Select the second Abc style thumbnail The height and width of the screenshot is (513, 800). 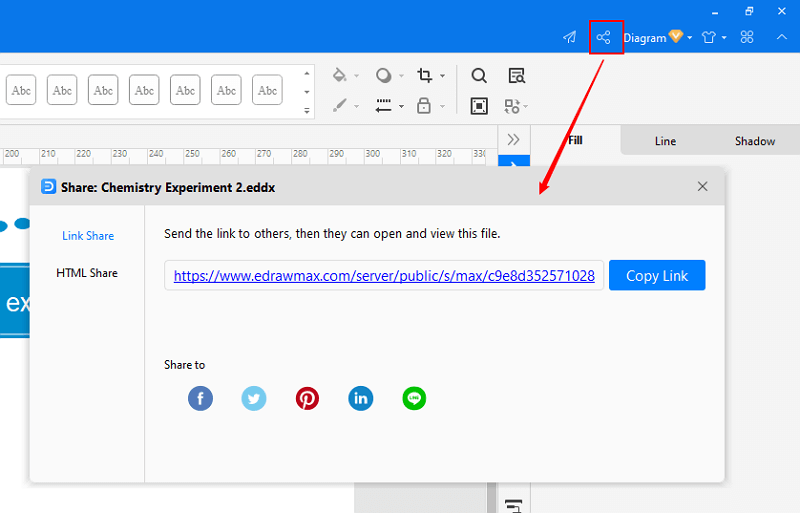(62, 90)
